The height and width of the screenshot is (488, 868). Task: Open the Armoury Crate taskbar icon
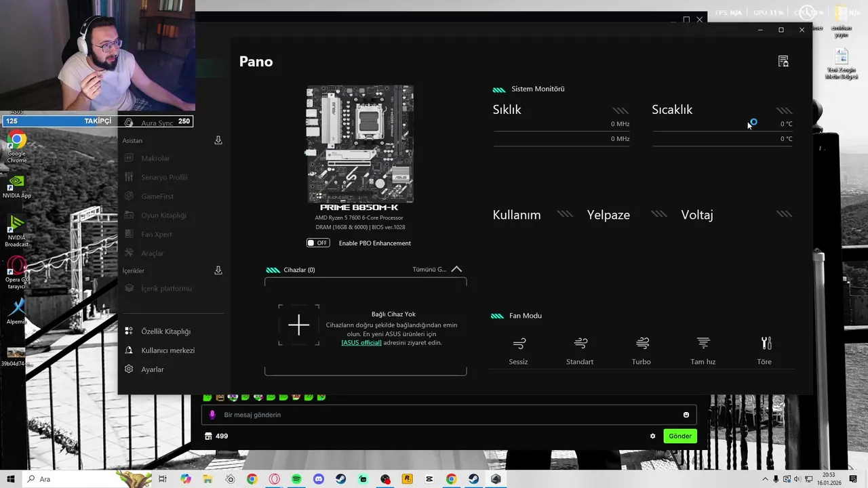pos(496,479)
